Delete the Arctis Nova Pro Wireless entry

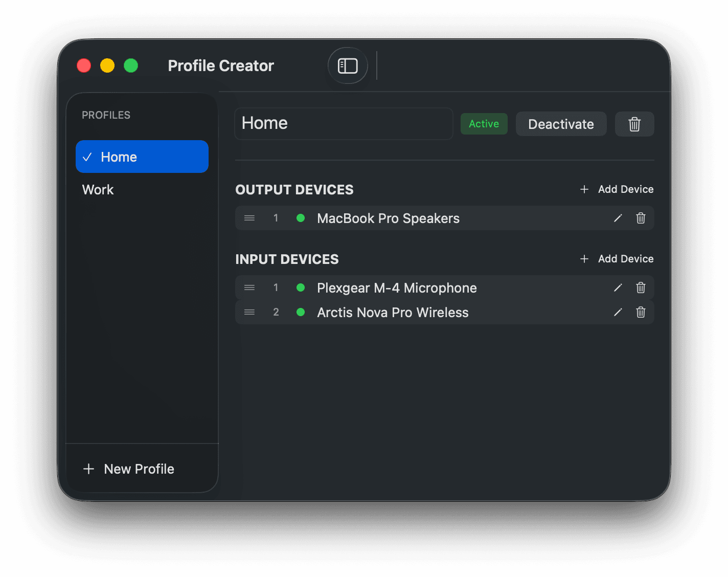click(x=641, y=313)
